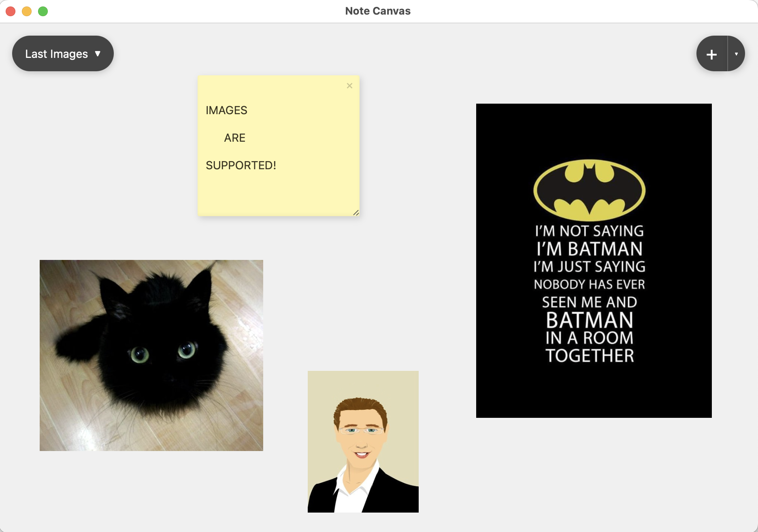758x532 pixels.
Task: Click the Note Canvas title text
Action: click(377, 11)
